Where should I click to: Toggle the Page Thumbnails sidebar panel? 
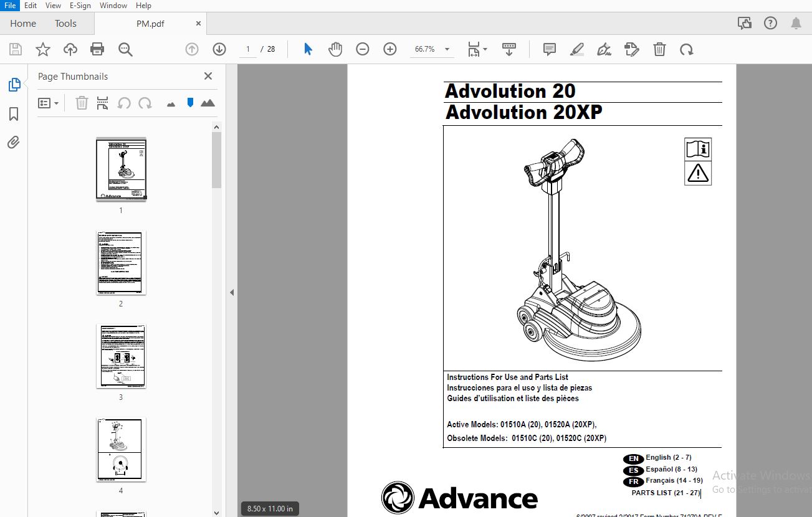[x=14, y=84]
